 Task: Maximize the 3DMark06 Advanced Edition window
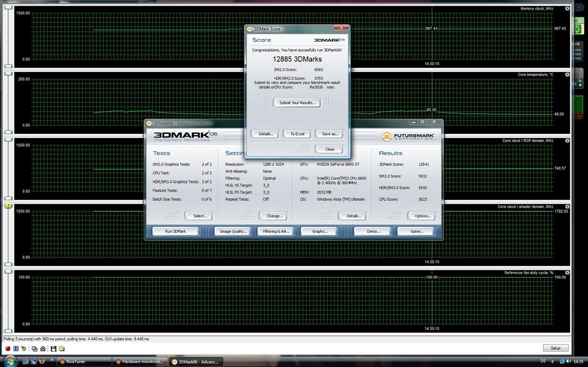(422, 122)
